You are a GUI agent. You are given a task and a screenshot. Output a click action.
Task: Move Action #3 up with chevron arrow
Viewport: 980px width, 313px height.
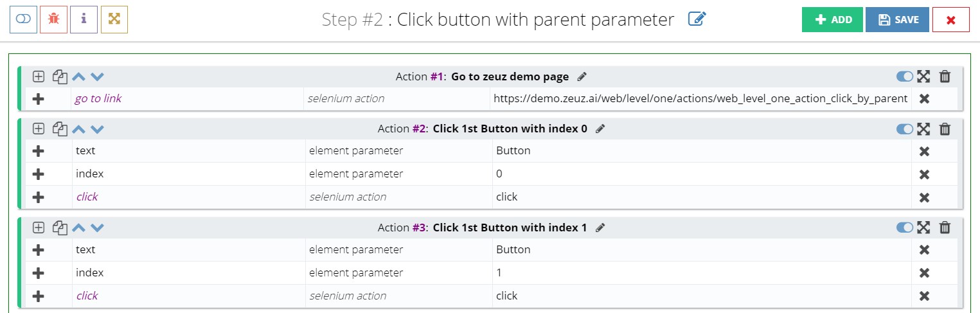[78, 228]
